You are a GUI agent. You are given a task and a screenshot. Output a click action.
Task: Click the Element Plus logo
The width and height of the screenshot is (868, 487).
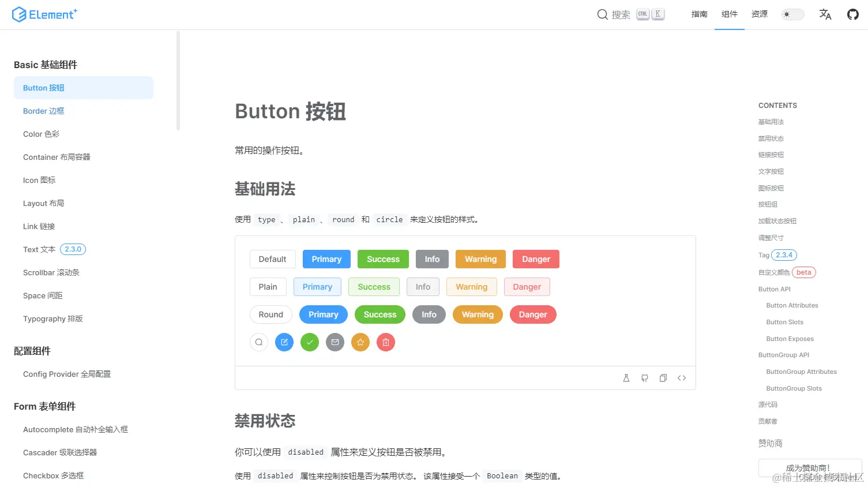click(44, 14)
